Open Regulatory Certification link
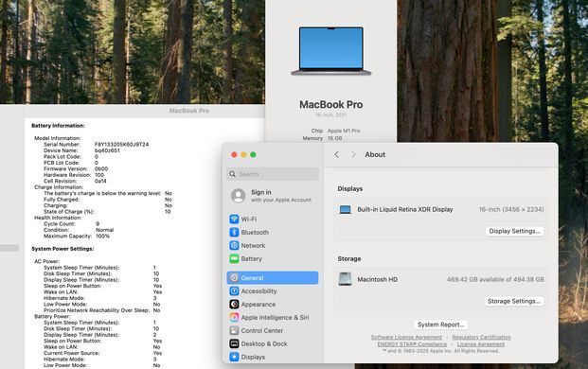This screenshot has height=369, width=588. pyautogui.click(x=482, y=337)
